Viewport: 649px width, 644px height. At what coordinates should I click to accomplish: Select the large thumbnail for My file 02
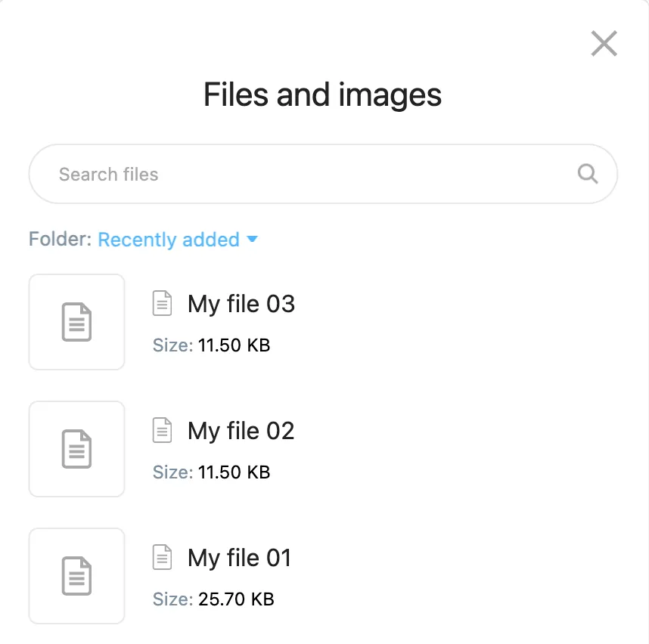pyautogui.click(x=76, y=449)
